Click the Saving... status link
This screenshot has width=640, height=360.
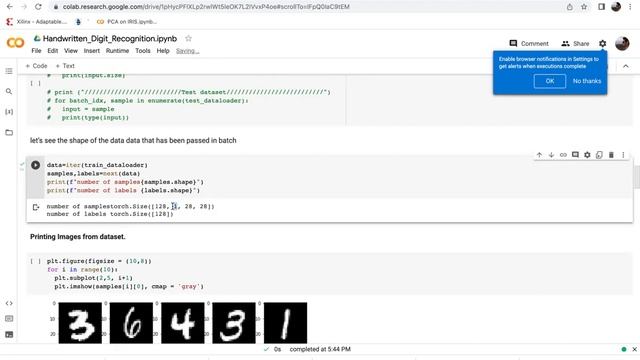[187, 51]
